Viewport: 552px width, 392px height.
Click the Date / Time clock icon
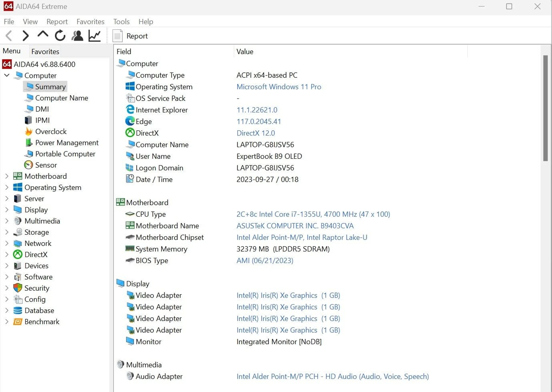point(130,179)
